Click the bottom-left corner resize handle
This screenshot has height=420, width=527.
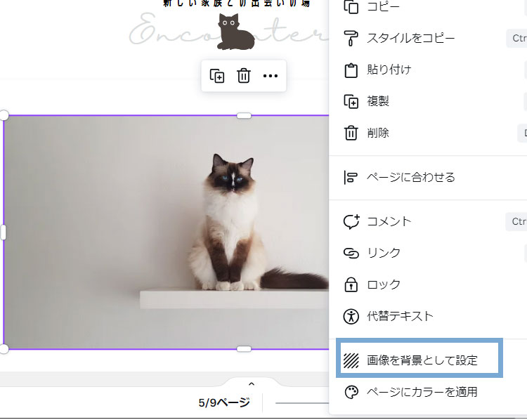[x=4, y=349]
